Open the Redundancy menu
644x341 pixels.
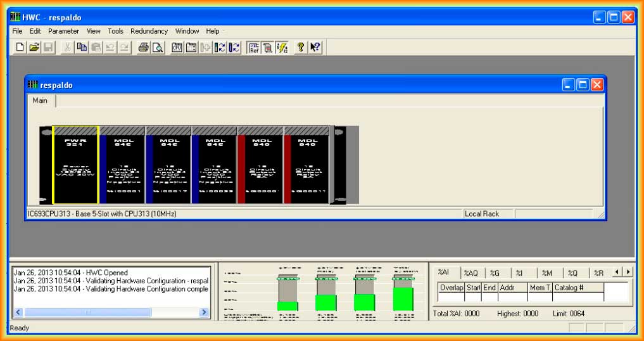[x=149, y=31]
